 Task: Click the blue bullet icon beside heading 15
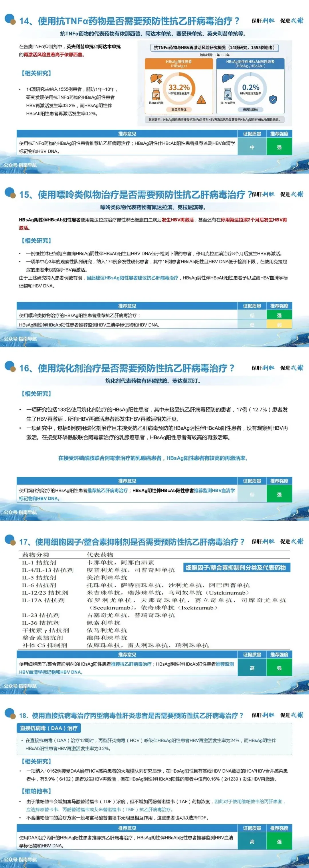click(x=10, y=193)
